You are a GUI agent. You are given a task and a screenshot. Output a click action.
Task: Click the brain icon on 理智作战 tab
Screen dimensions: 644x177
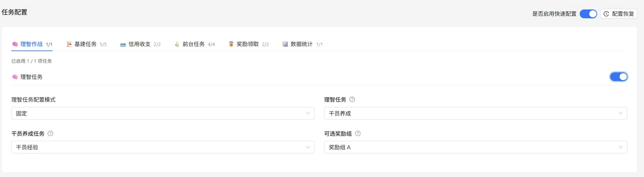pos(15,44)
